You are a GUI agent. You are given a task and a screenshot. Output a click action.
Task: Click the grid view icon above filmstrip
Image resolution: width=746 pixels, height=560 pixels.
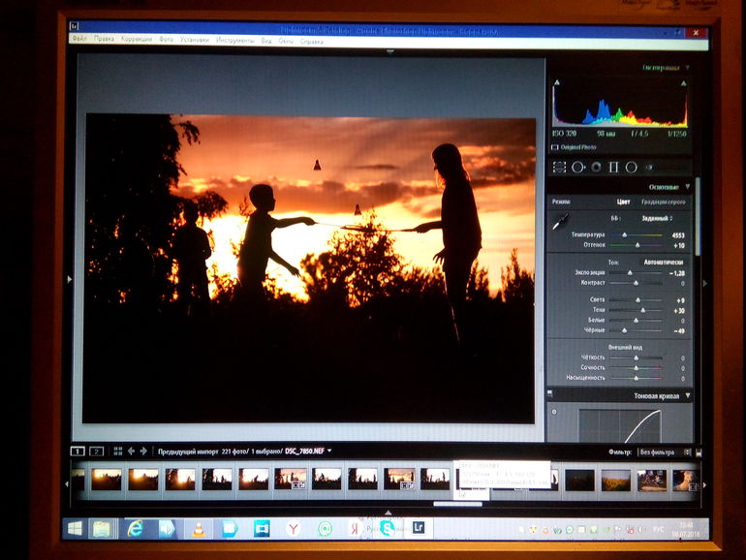117,451
